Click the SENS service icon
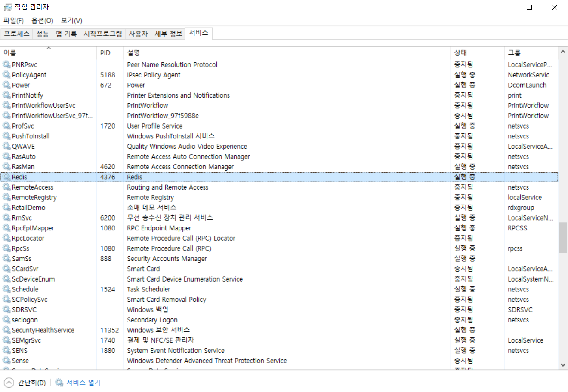The width and height of the screenshot is (568, 392). point(6,350)
